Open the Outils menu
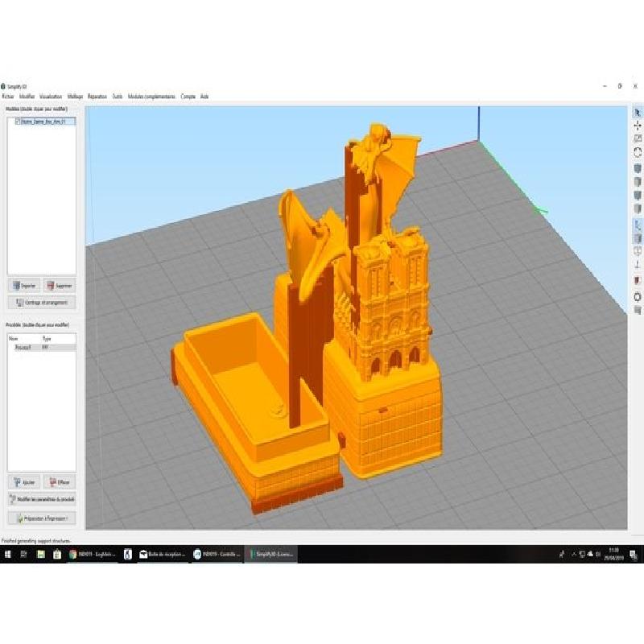The width and height of the screenshot is (644, 644). point(118,97)
